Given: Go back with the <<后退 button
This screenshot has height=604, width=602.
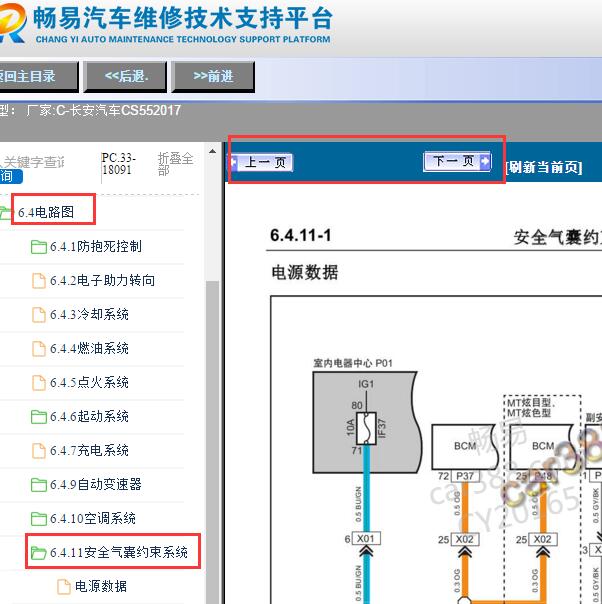Looking at the screenshot, I should click(125, 76).
